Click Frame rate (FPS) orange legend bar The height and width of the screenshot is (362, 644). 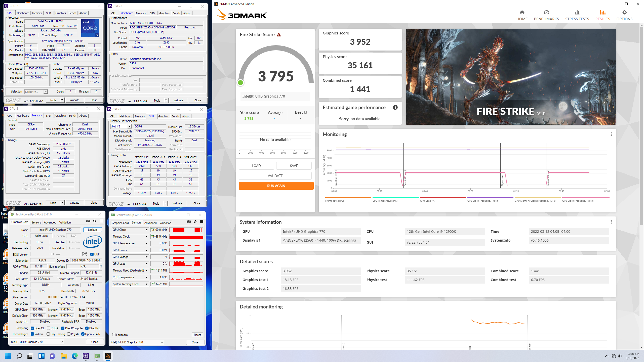(x=348, y=198)
